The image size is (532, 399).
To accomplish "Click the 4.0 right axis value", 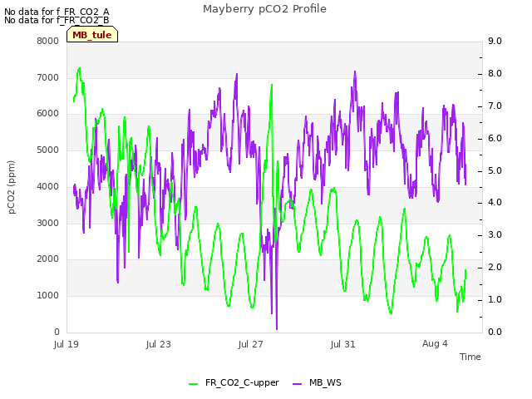I will pyautogui.click(x=495, y=203).
